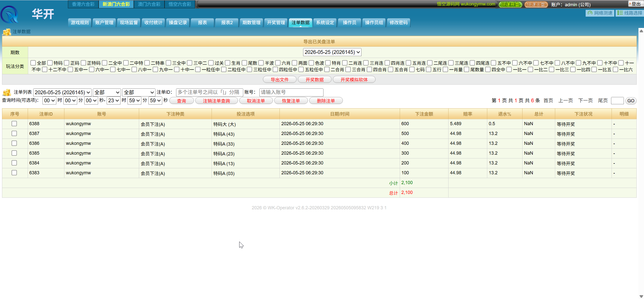This screenshot has width=644, height=299.
Task: Open 账户管理 menu
Action: click(104, 23)
